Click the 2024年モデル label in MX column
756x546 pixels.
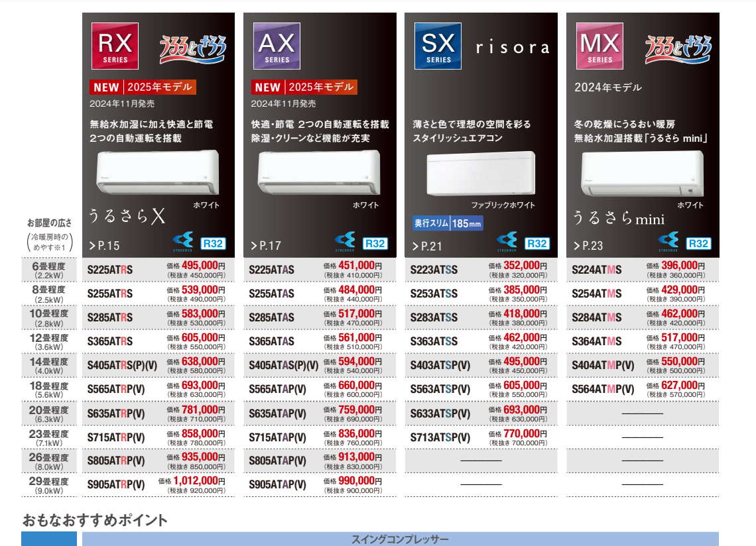(608, 87)
